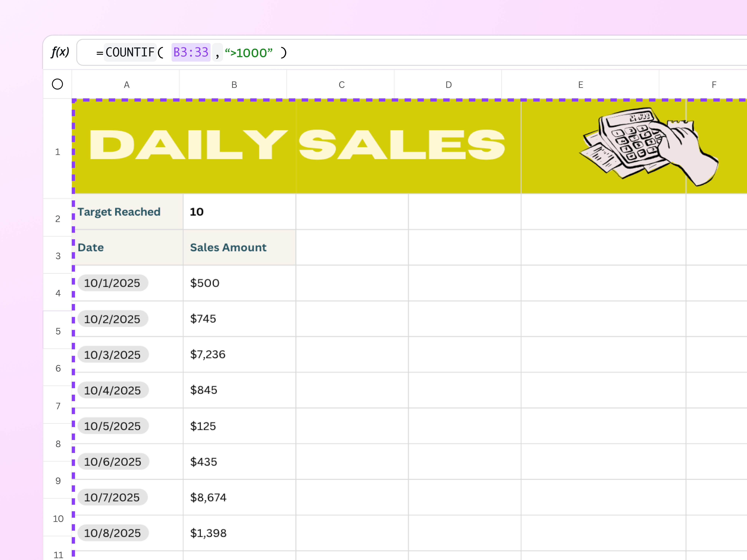Select the cell showing value 10
The width and height of the screenshot is (747, 560).
[239, 212]
